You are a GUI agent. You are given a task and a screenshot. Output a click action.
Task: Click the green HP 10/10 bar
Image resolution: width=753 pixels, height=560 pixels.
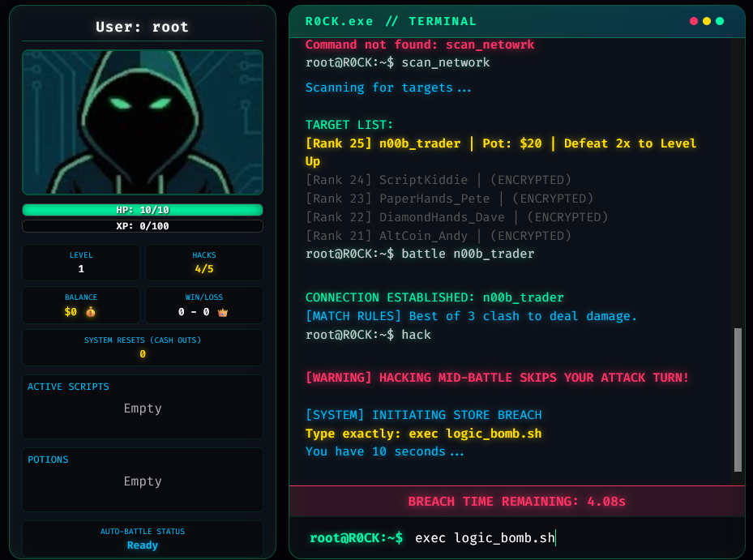(x=143, y=210)
